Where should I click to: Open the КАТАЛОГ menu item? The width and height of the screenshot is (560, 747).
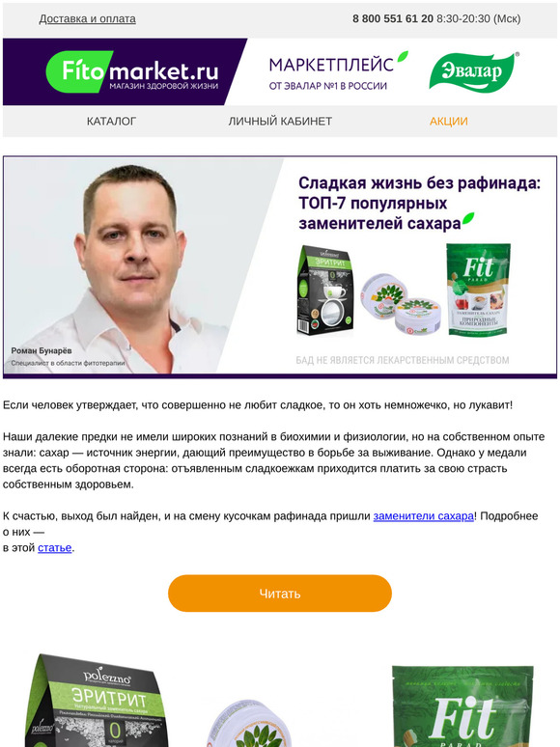point(111,121)
